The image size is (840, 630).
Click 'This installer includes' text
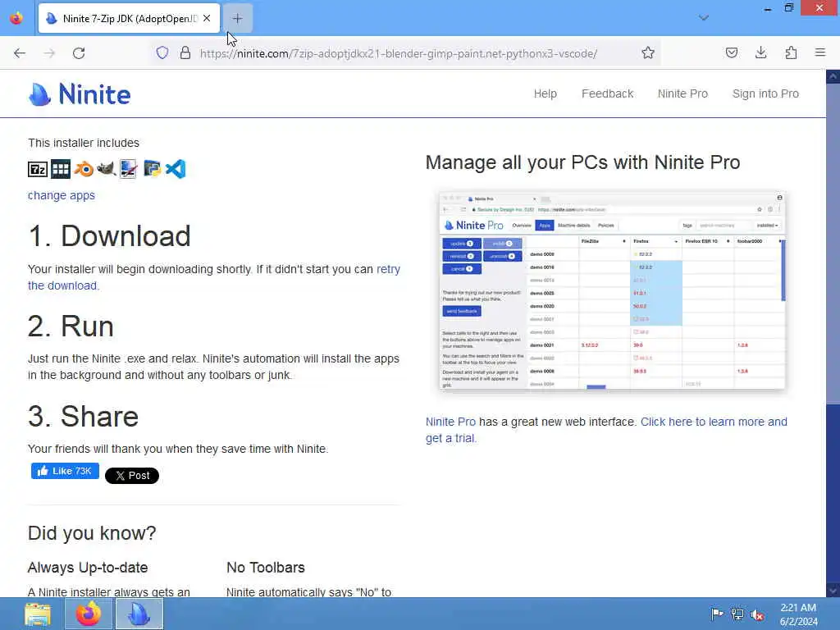click(84, 143)
